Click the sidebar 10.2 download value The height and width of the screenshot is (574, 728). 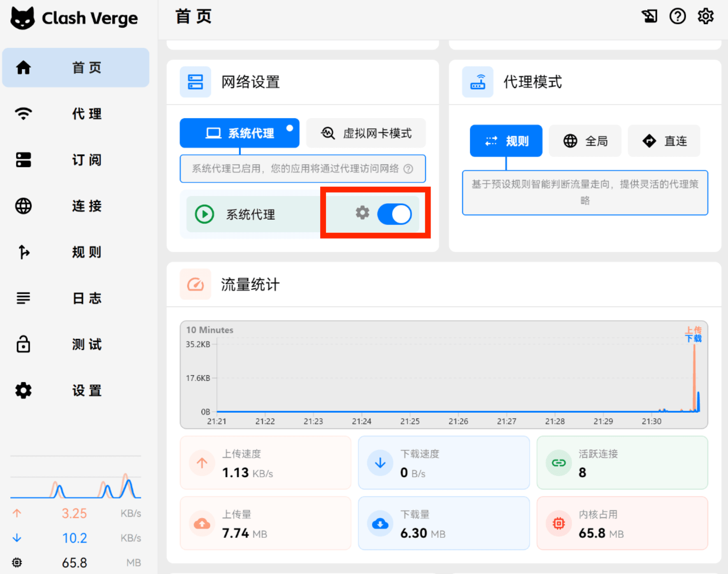(x=74, y=538)
